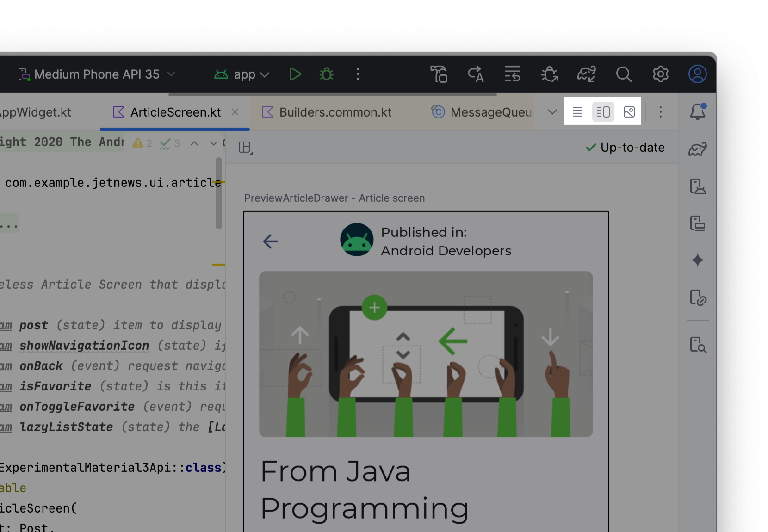Click the back arrow in article preview
Image resolution: width=768 pixels, height=532 pixels.
click(x=270, y=241)
